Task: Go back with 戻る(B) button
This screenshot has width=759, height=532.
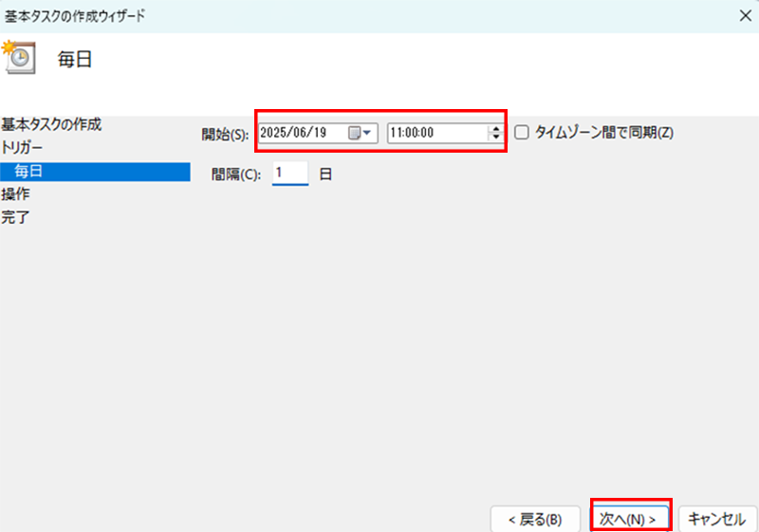Action: tap(535, 520)
